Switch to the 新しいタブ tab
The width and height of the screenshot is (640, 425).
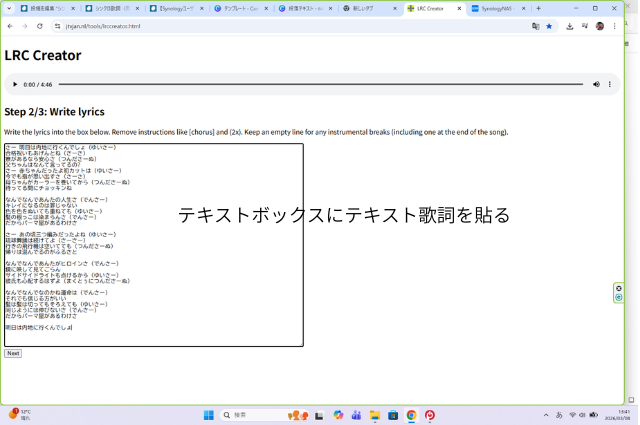click(x=365, y=8)
